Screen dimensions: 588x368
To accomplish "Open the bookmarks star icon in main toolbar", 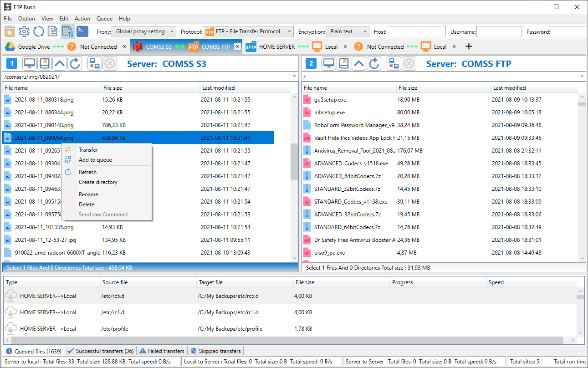I will coord(10,31).
